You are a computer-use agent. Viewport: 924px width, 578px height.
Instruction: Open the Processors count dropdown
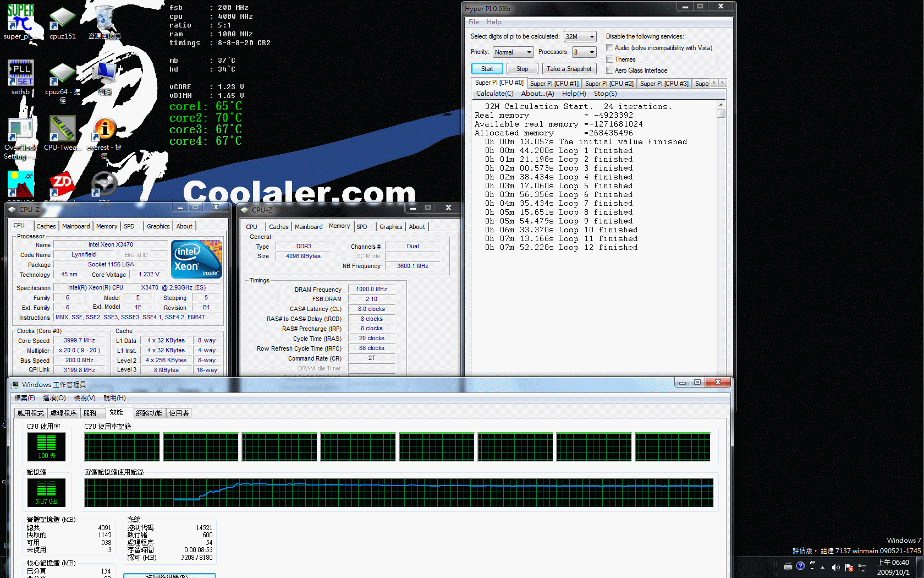[x=584, y=52]
